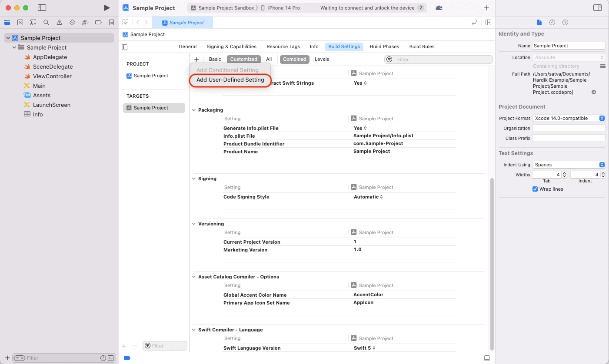This screenshot has height=364, width=609.
Task: Select the History inspector clock icon
Action: 552,22
